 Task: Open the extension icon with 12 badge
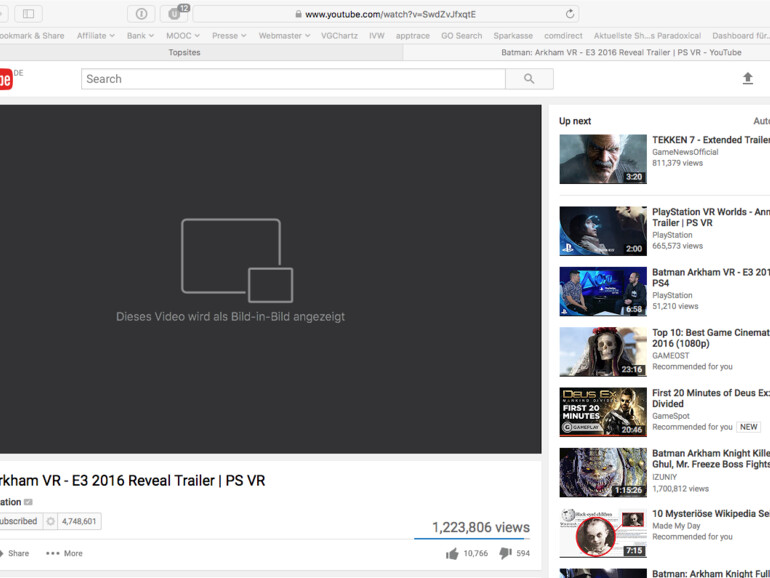tap(174, 14)
